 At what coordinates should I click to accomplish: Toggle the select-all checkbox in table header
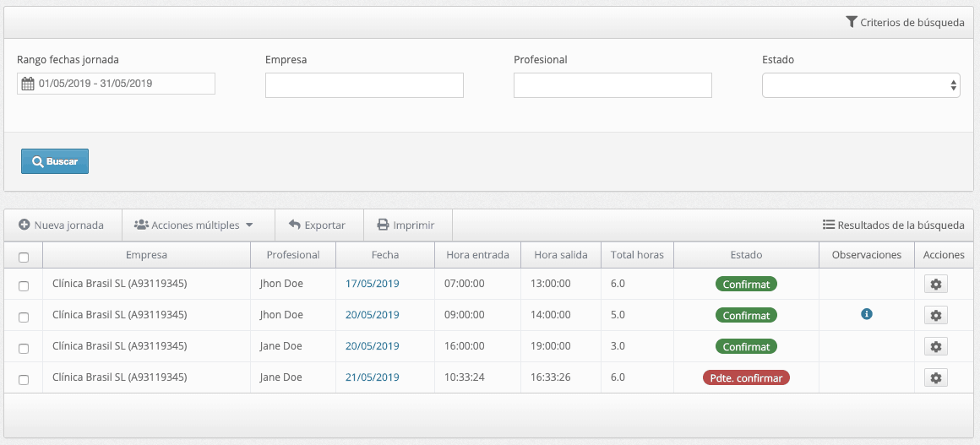click(x=23, y=257)
